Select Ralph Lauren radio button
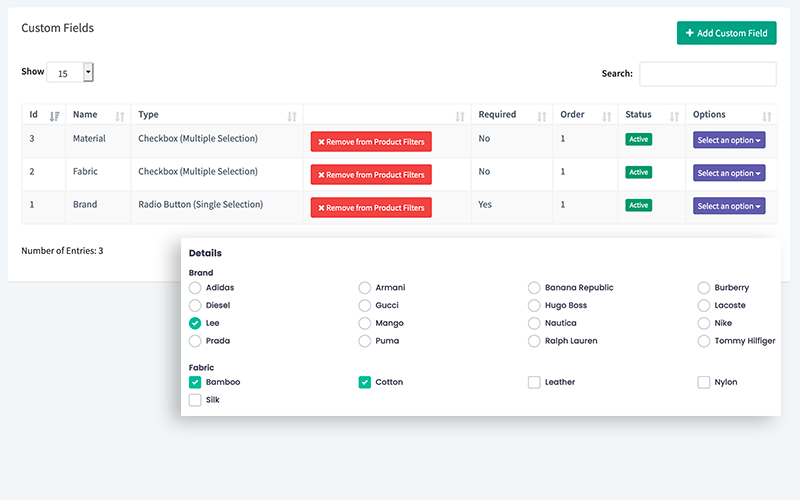 tap(534, 341)
